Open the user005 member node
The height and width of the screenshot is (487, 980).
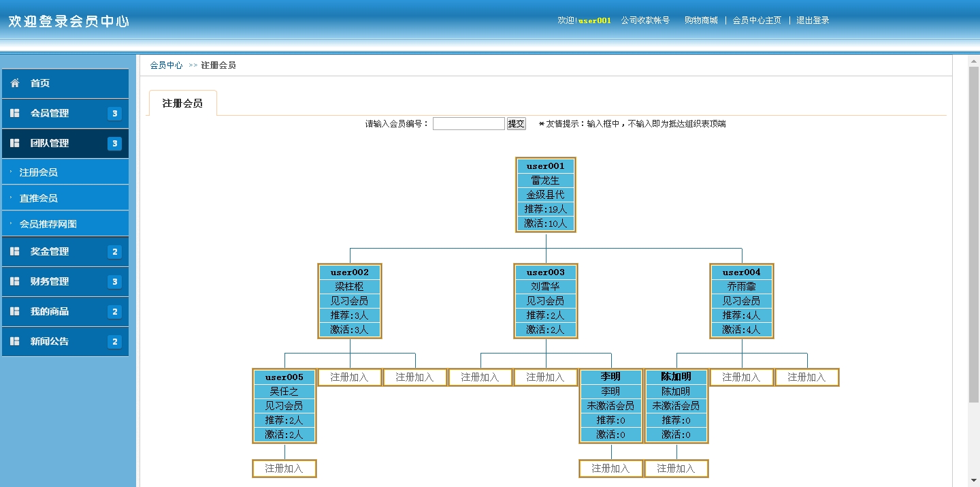(x=284, y=377)
